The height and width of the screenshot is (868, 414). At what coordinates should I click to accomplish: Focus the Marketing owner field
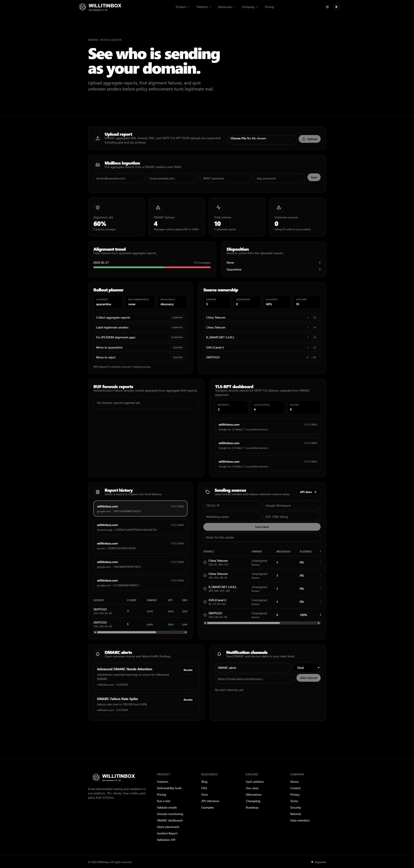(232, 516)
